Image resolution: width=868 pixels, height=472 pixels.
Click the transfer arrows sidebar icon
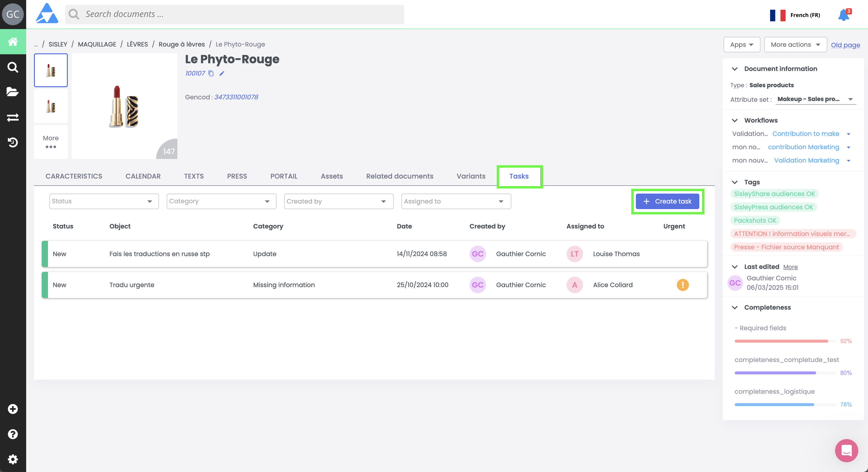click(13, 117)
